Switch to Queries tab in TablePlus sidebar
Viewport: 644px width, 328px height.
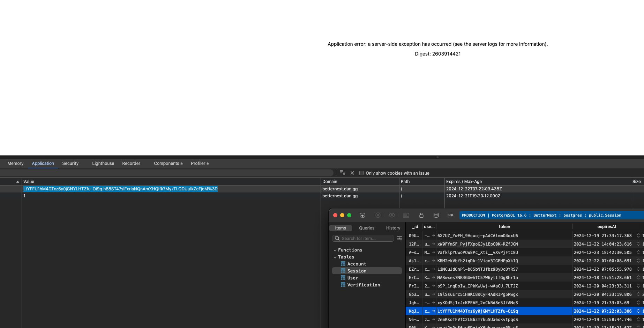[x=367, y=228]
